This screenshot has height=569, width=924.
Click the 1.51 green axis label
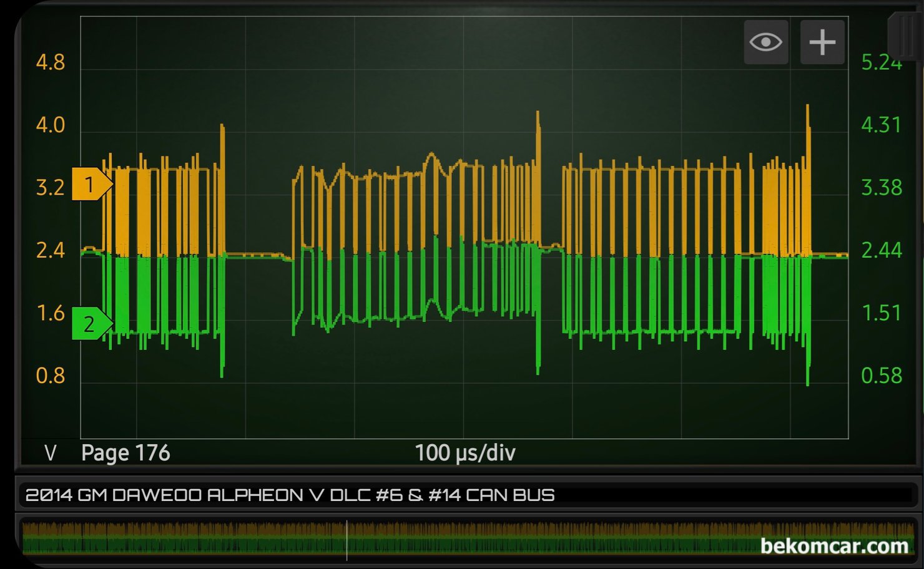tap(881, 313)
